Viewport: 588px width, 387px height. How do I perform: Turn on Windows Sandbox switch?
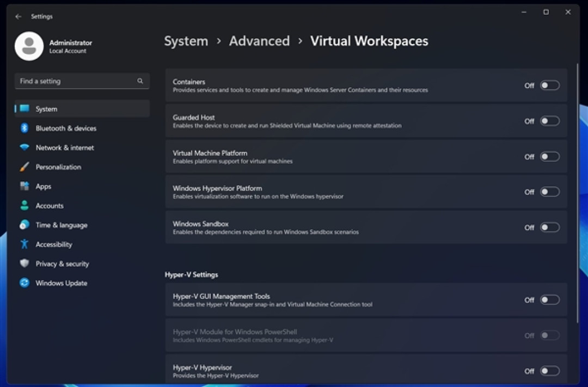[550, 228]
